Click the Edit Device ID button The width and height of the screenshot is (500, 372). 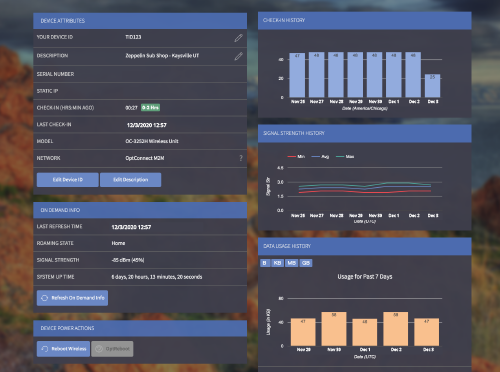[68, 180]
